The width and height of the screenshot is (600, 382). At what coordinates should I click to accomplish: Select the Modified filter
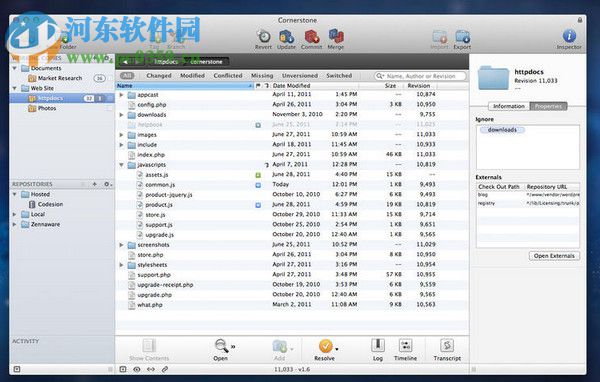pos(192,76)
